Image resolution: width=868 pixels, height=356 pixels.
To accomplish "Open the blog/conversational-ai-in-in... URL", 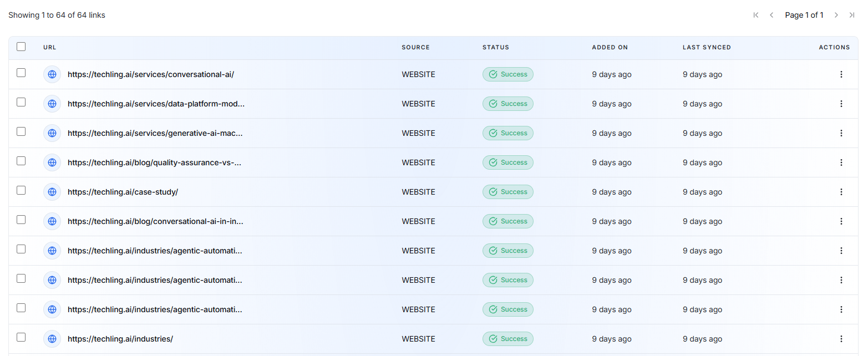I will [155, 221].
